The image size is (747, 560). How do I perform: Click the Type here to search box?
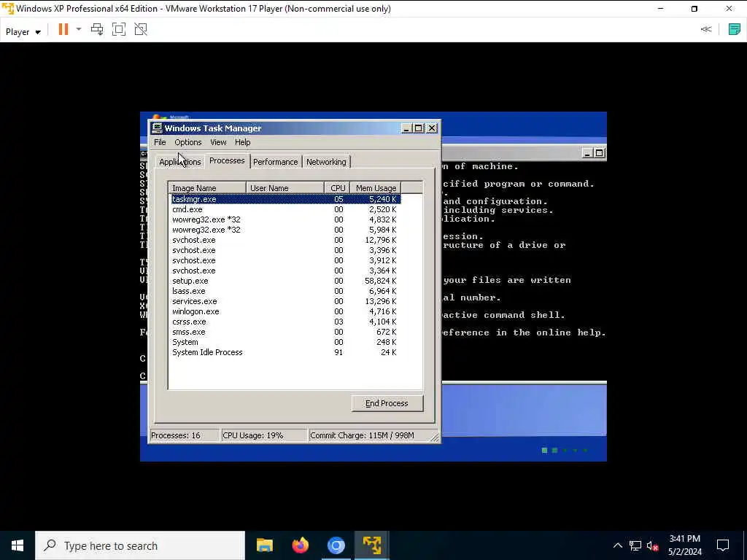[x=140, y=545]
